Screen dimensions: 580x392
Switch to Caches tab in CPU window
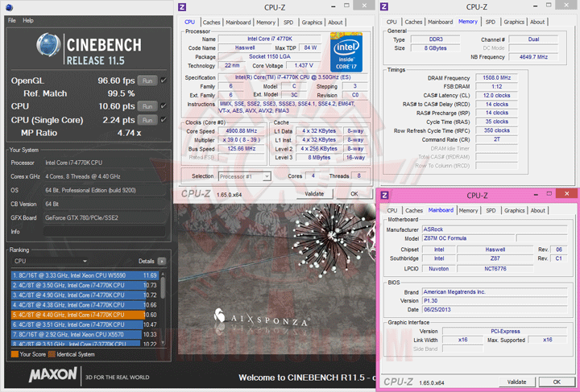point(211,23)
